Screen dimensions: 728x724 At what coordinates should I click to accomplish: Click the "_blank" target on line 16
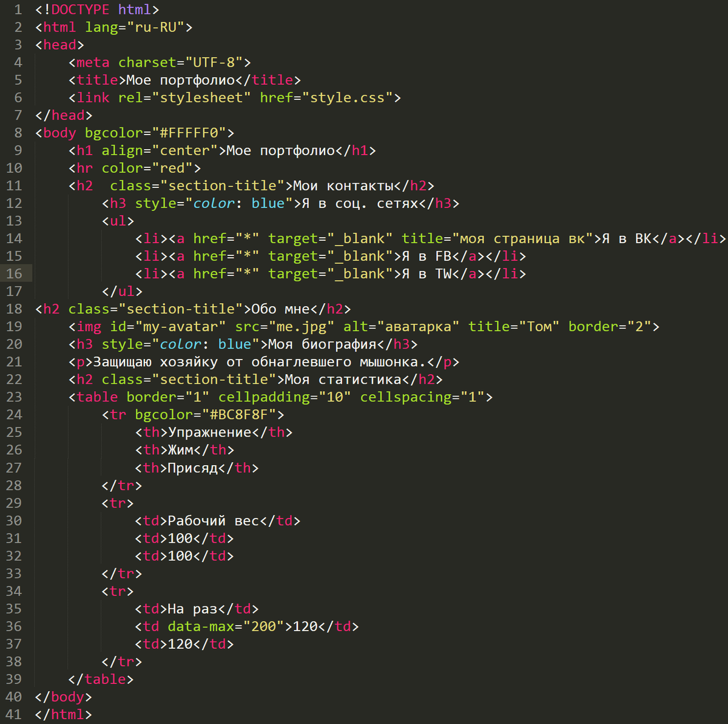coord(360,273)
